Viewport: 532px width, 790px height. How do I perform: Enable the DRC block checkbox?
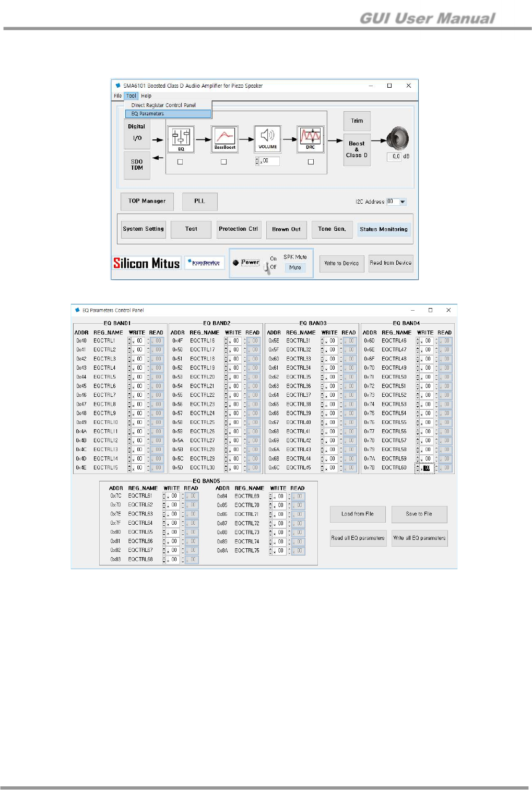pos(311,162)
